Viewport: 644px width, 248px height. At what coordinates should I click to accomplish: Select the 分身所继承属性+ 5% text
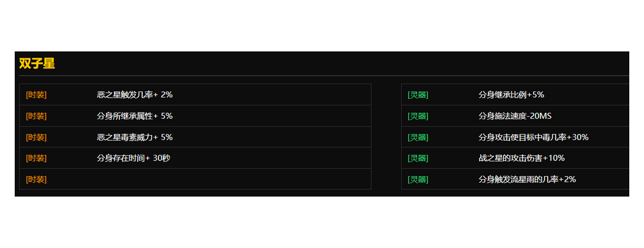135,116
